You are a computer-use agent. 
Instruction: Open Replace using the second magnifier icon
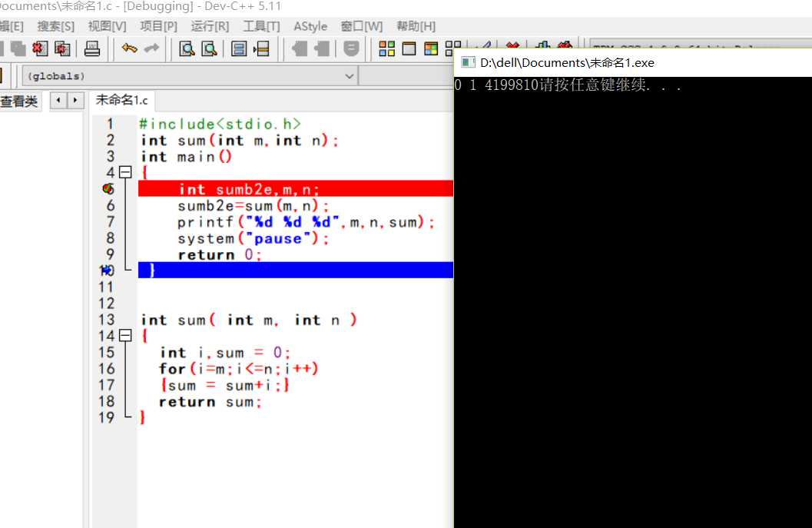pyautogui.click(x=209, y=48)
